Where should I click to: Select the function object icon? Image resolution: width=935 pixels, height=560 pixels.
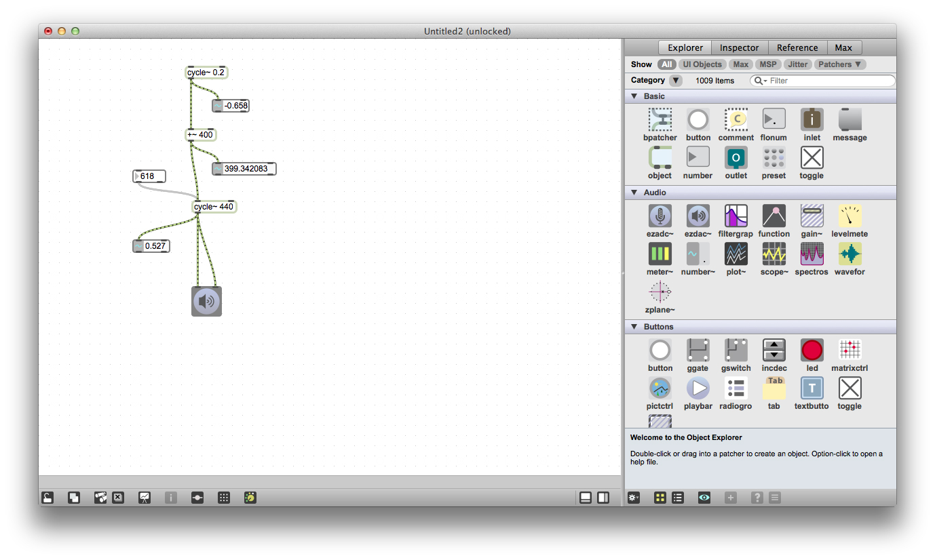[x=774, y=216]
